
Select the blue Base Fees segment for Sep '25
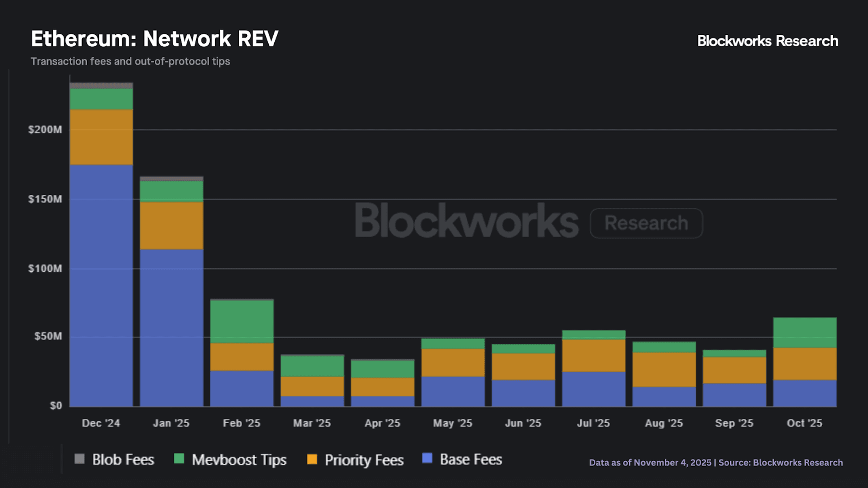(735, 395)
